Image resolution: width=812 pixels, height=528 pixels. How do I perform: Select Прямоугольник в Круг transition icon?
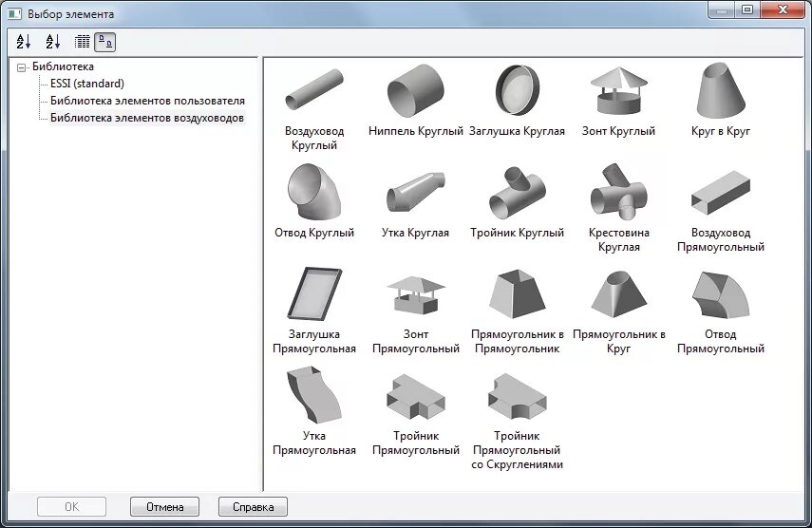(x=618, y=293)
